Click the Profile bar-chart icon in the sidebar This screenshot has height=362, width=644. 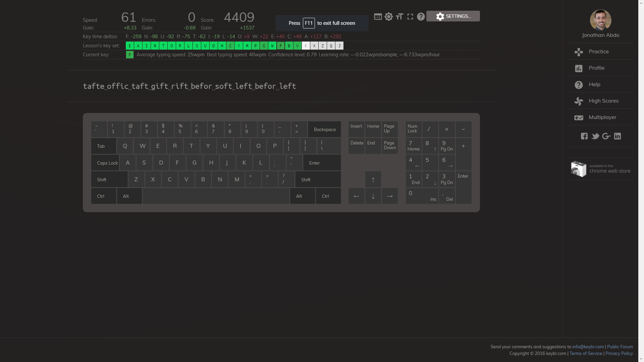tap(579, 68)
